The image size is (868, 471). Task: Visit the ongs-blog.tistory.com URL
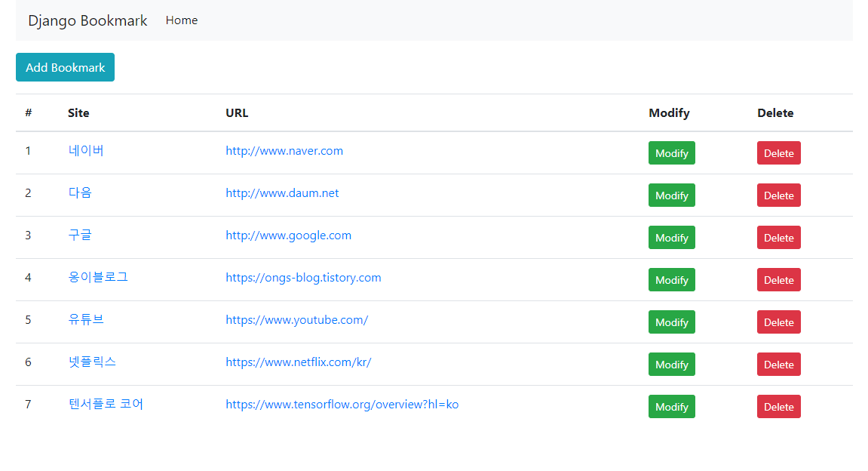click(303, 278)
